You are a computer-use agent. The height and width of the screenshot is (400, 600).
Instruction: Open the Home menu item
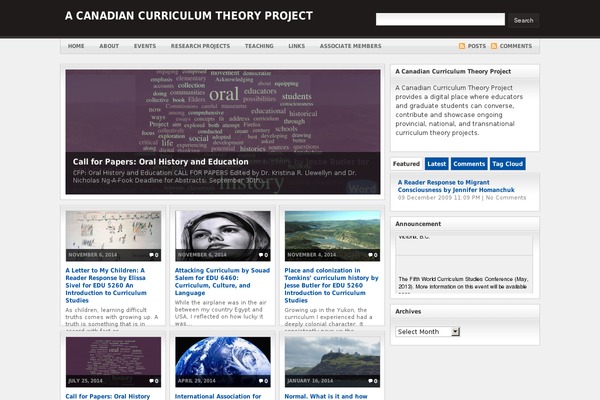(76, 46)
